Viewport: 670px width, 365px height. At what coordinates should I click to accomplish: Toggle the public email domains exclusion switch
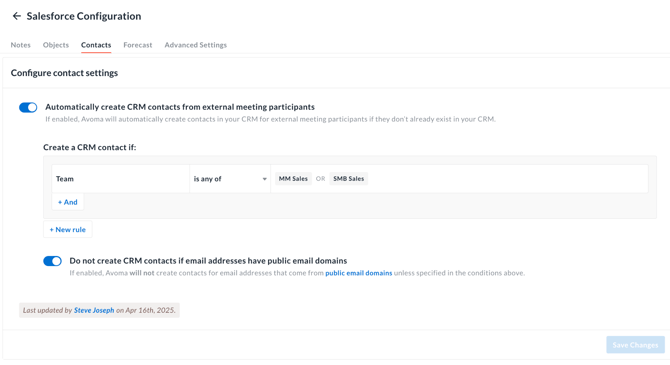tap(53, 261)
